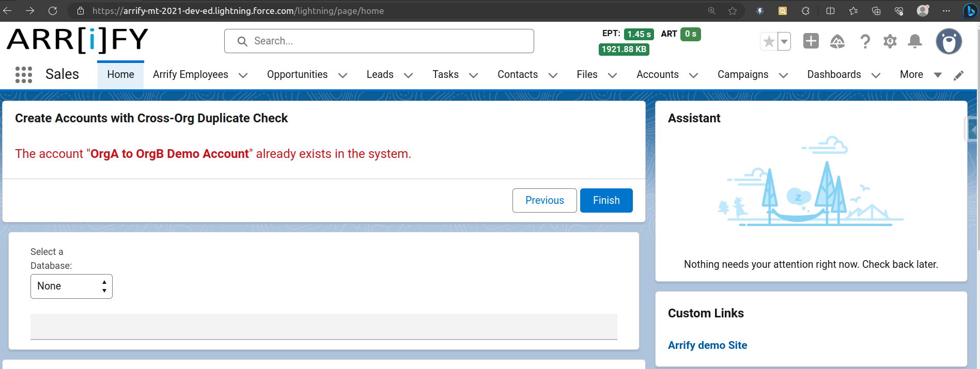Expand the Leads tab chevron
Screen dimensions: 980x369
coord(408,75)
